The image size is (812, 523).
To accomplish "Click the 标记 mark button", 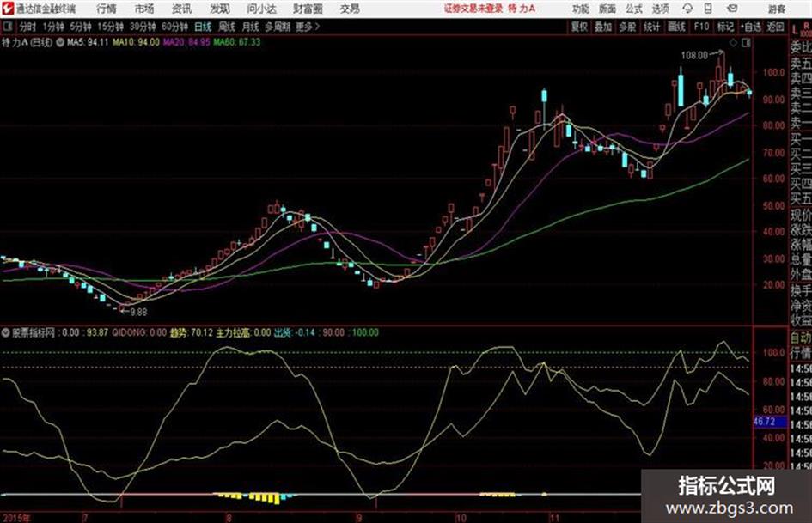I will (x=725, y=27).
